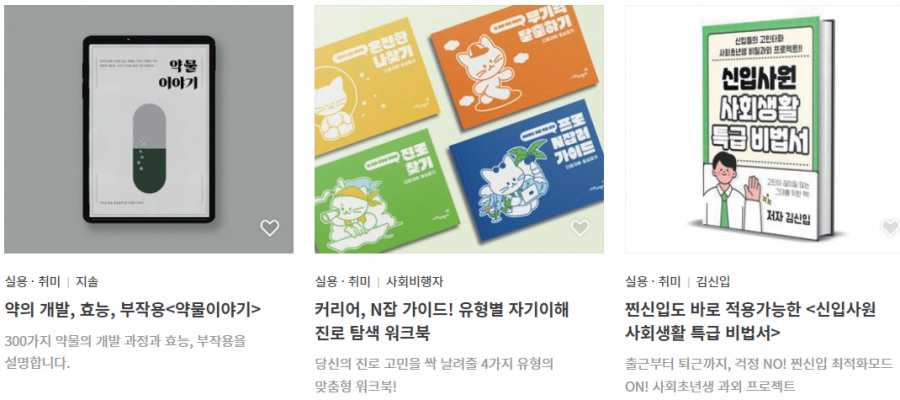The width and height of the screenshot is (900, 400).
Task: Open the 신입사원 사회생활 특급 비법서 cover image
Action: tap(762, 129)
